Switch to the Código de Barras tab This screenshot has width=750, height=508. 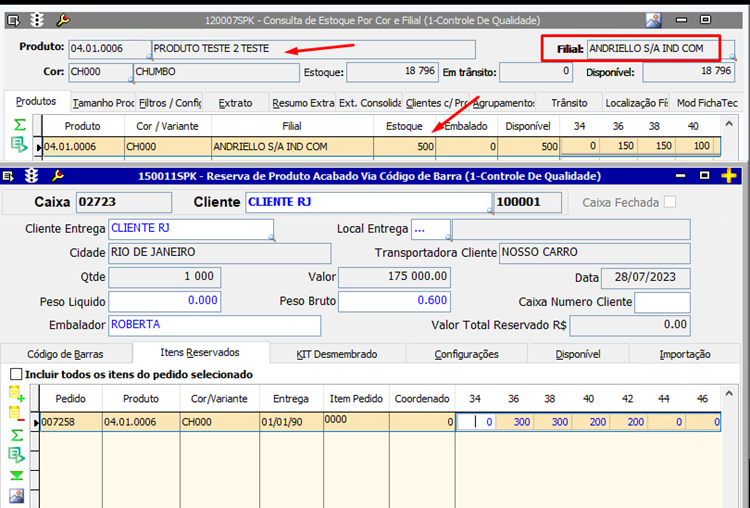point(65,354)
